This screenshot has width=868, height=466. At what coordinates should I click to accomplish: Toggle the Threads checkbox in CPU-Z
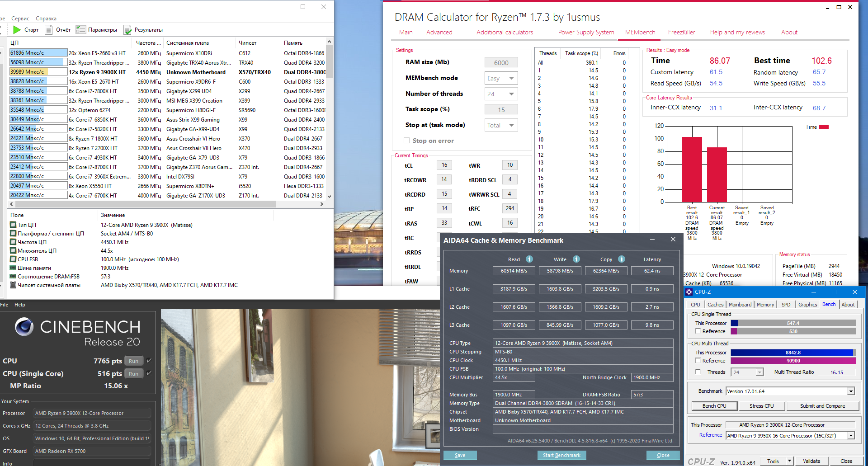click(x=698, y=372)
